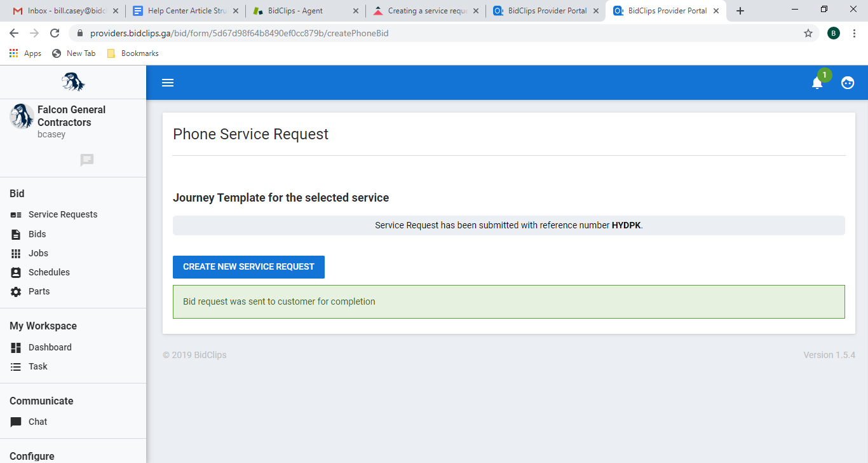This screenshot has width=868, height=463.
Task: Close the BidClips - Agent tab
Action: point(356,11)
